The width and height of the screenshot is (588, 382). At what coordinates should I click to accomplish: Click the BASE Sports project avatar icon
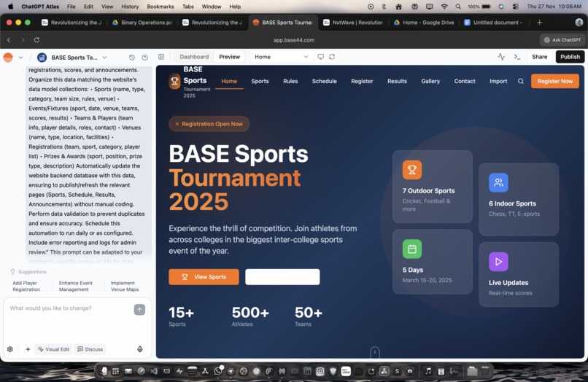click(42, 58)
